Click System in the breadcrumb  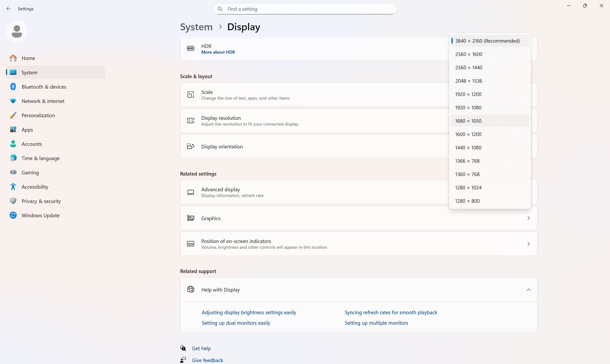(x=196, y=27)
